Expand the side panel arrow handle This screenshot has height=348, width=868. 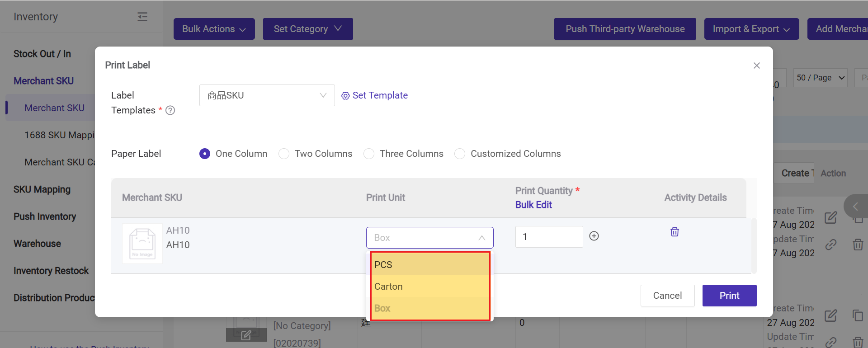pos(856,207)
